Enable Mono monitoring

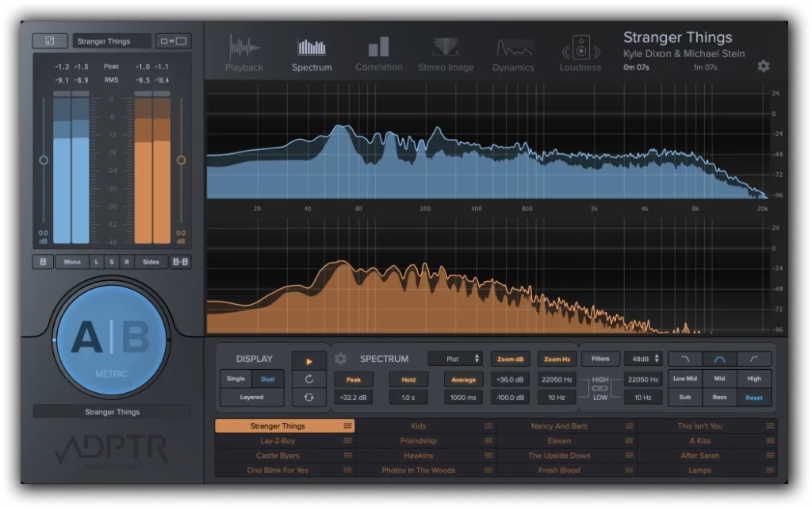(72, 262)
